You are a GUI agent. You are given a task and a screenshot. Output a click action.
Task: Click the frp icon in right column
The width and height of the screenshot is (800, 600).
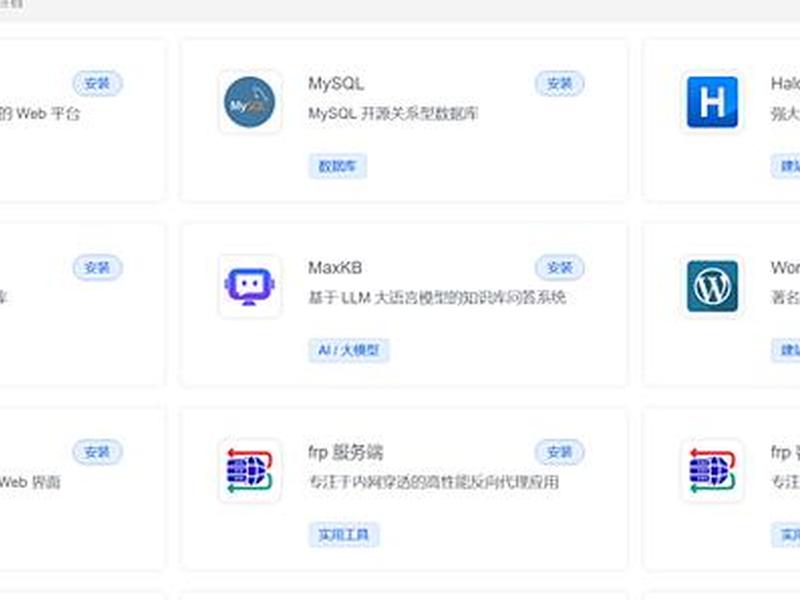[x=712, y=470]
